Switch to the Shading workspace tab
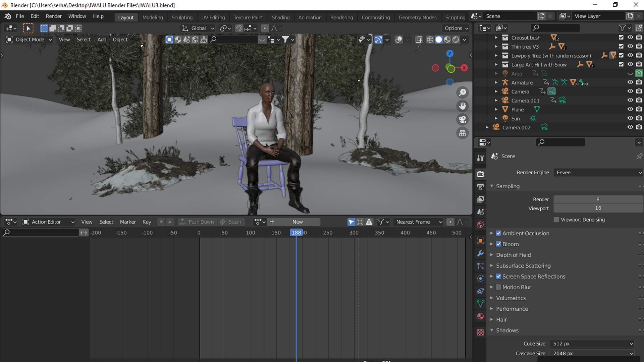Screen dimensions: 644x362 (x=281, y=17)
